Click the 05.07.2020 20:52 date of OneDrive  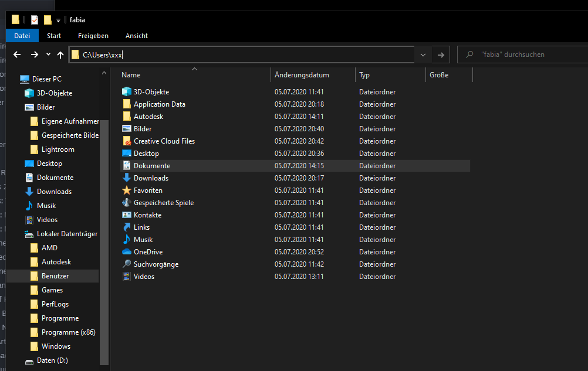299,251
